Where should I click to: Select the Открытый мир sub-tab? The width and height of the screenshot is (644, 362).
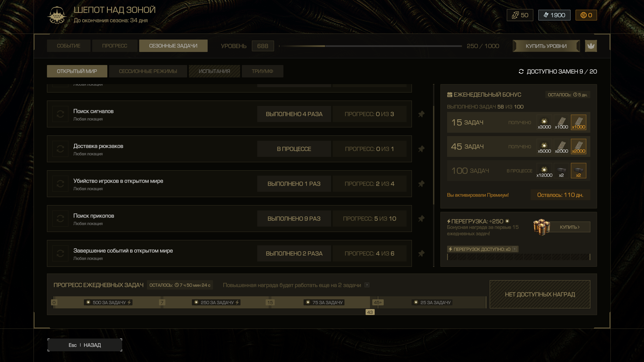click(x=77, y=71)
